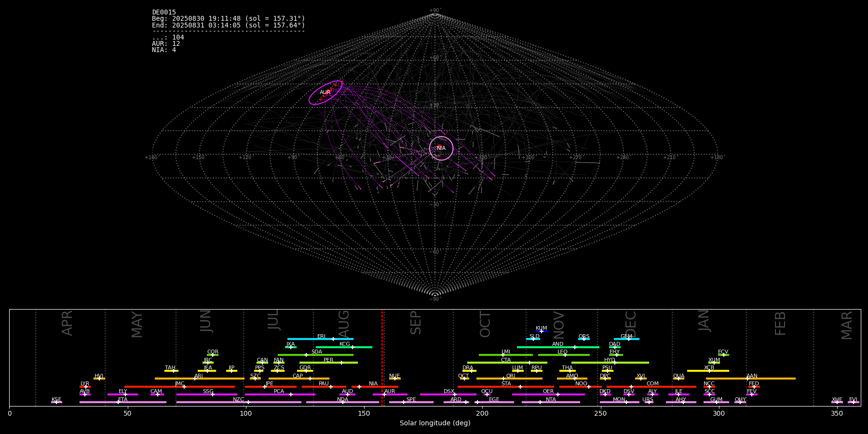Click the DEC month label
868x434 pixels.
coord(631,324)
